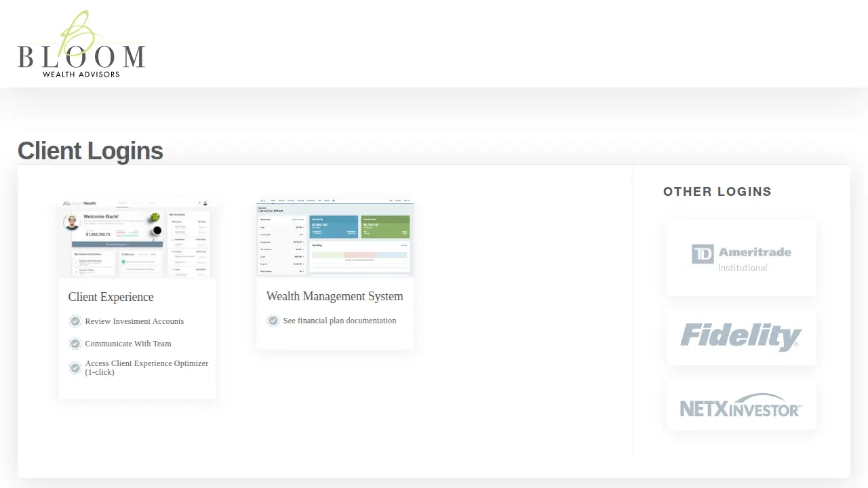Open the NetX Investor login
The width and height of the screenshot is (868, 488).
742,405
